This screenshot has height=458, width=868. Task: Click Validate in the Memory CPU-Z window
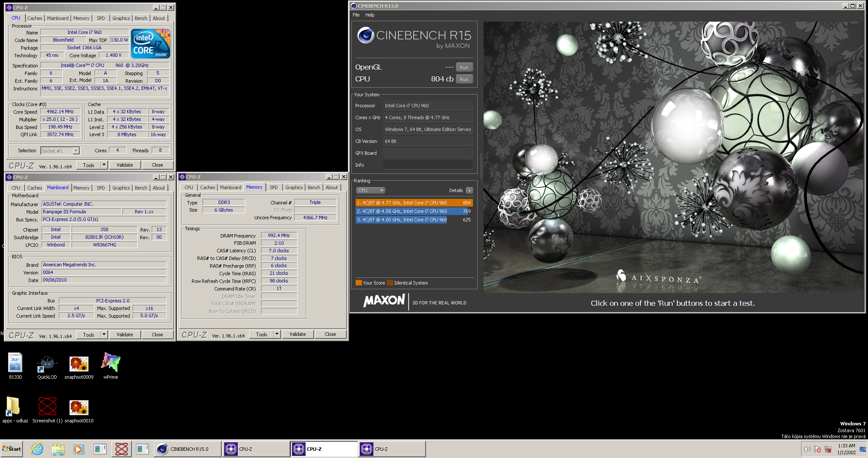(x=298, y=334)
